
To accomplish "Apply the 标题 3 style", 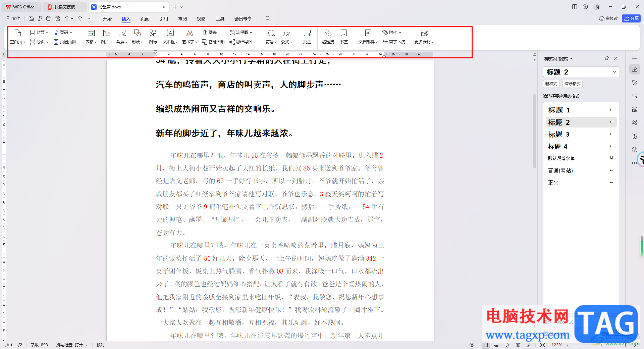I will pos(581,134).
